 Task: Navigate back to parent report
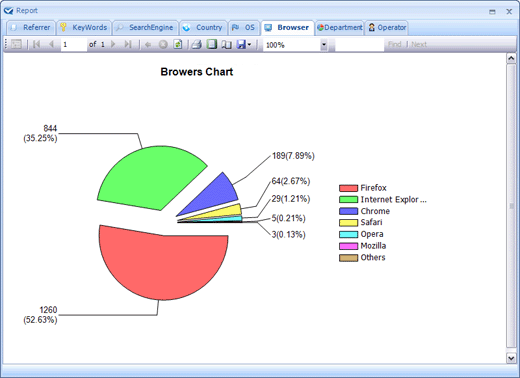pos(148,44)
